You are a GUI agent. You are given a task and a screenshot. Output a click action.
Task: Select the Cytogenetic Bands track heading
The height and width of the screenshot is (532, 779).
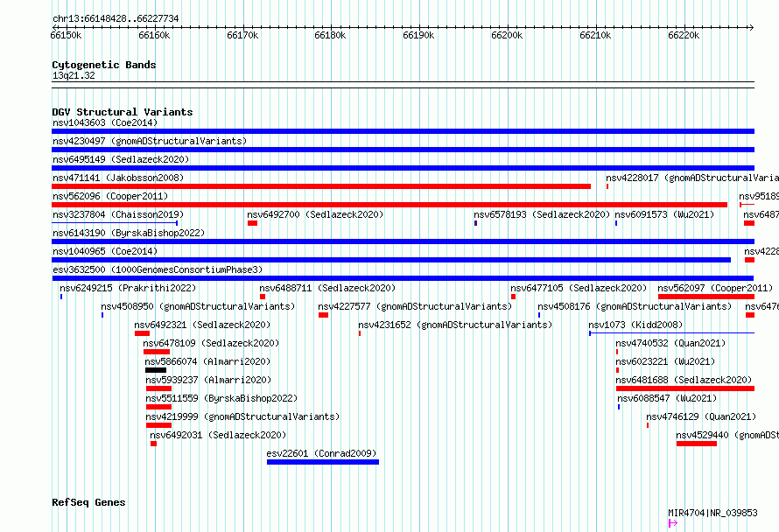[104, 65]
